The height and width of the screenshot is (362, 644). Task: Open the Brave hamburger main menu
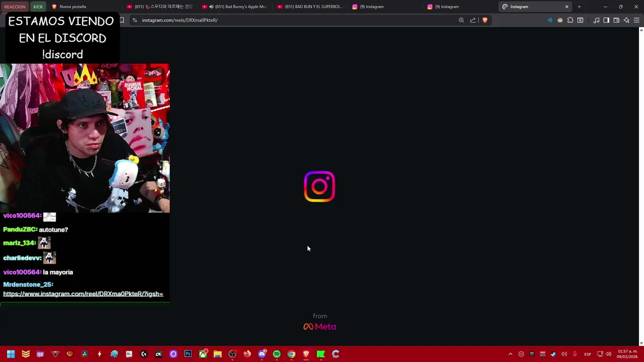click(636, 20)
